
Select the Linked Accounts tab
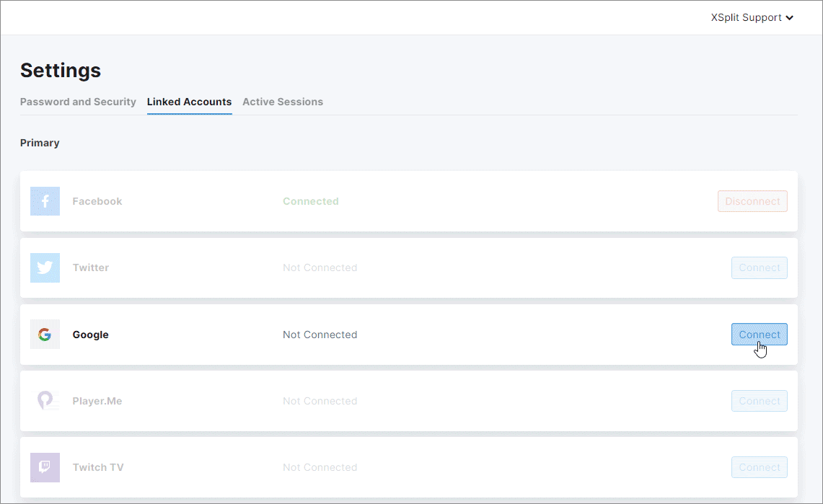[189, 102]
